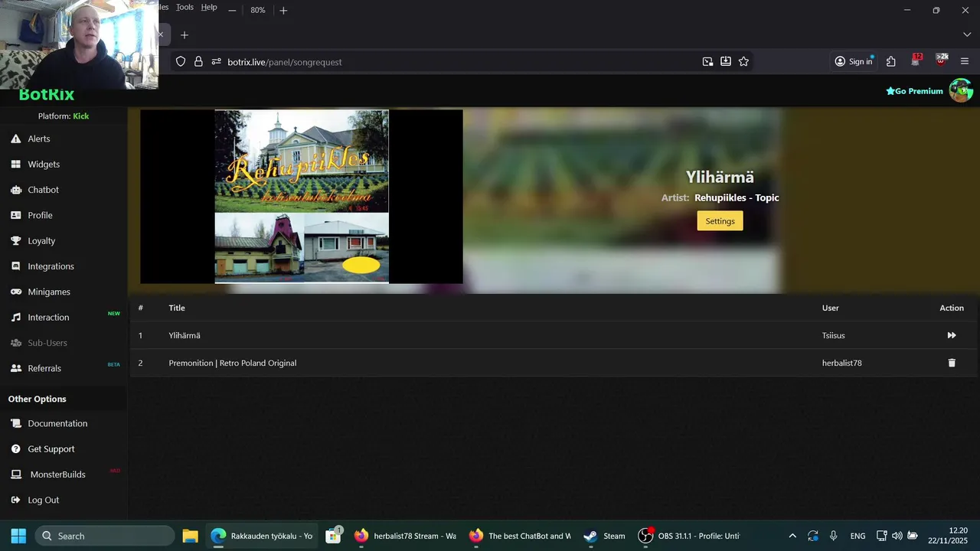980x551 pixels.
Task: Click the Settings button under artist
Action: 720,220
